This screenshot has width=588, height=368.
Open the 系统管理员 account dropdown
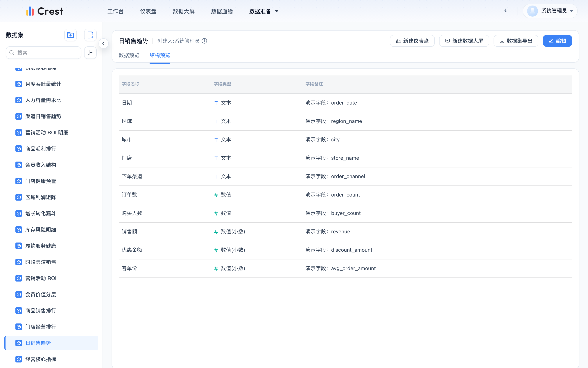550,11
